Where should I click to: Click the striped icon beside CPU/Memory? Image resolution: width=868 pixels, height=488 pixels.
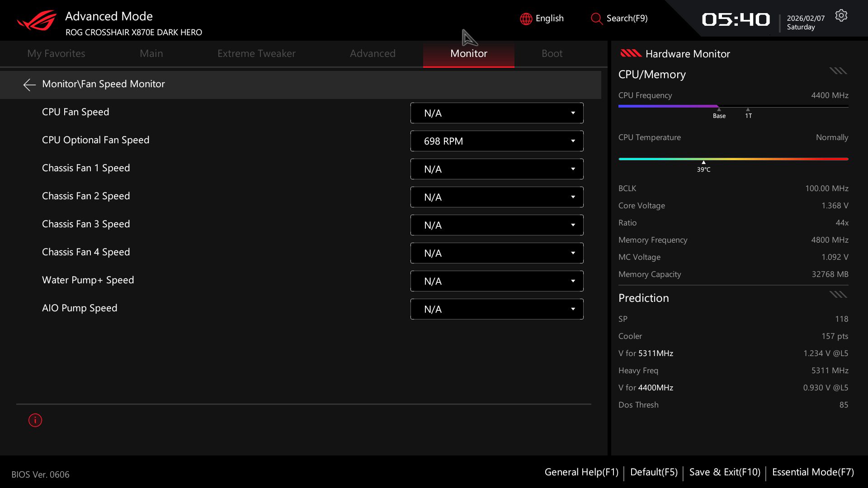[x=838, y=71]
